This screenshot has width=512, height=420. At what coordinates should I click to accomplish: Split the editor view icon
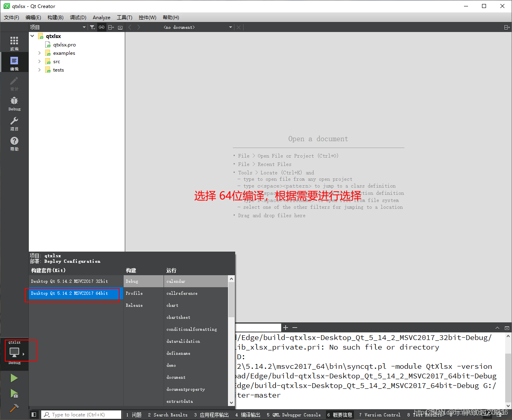(507, 27)
